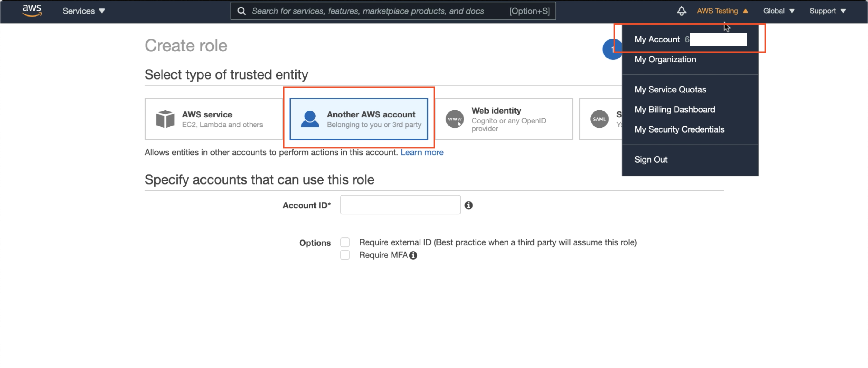This screenshot has height=368, width=868.
Task: Choose the Another AWS account card
Action: (359, 119)
